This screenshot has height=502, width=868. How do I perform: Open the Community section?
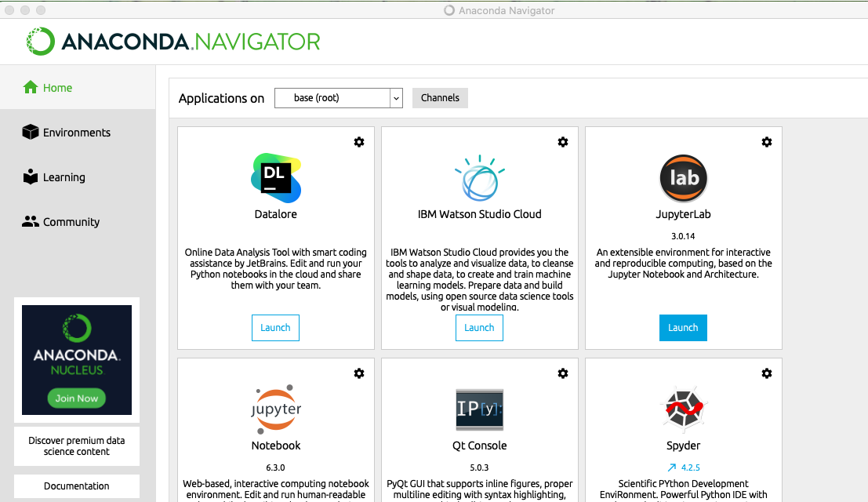click(78, 222)
